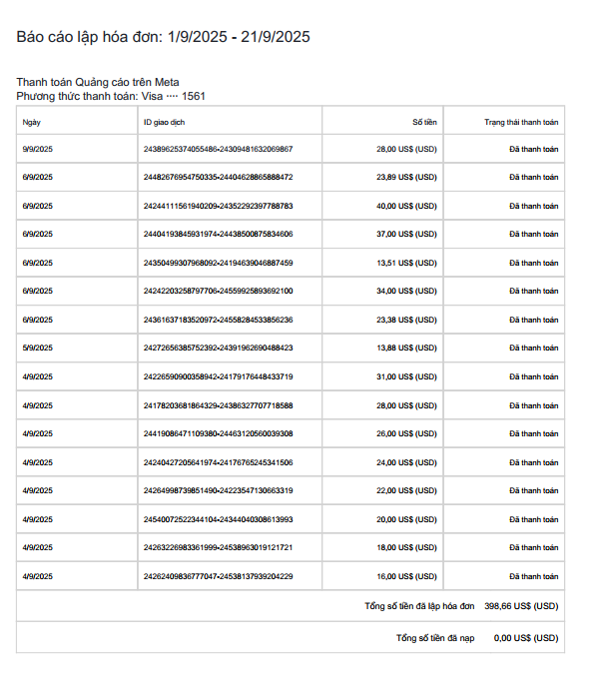Viewport: 608px width, 700px height.
Task: Click the 'Số tiền' column header
Action: (x=424, y=122)
